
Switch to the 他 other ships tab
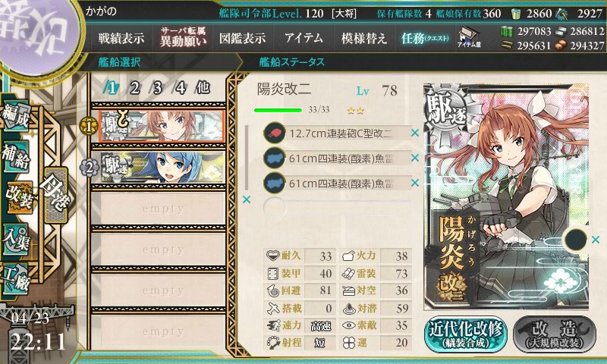pos(203,88)
